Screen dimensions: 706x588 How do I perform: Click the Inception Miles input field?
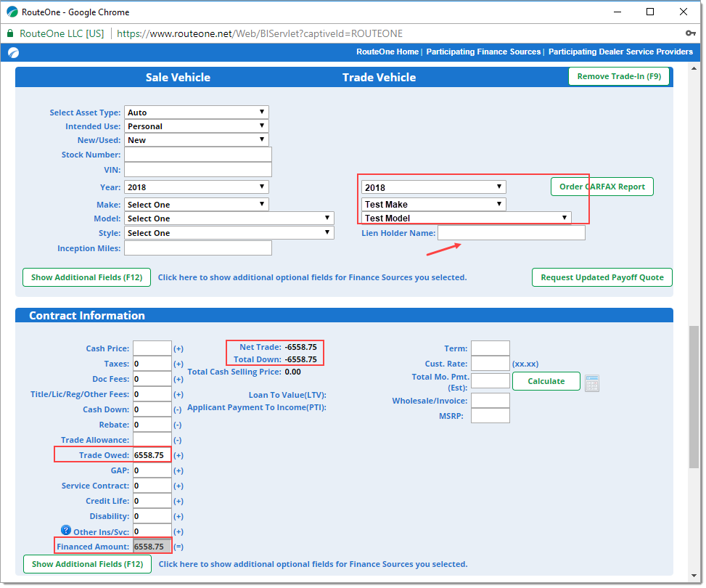pos(198,248)
